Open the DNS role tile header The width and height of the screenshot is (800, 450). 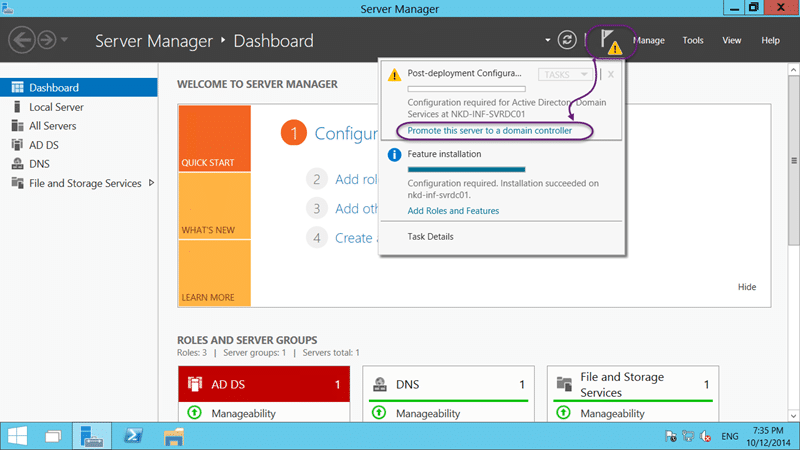coord(448,384)
